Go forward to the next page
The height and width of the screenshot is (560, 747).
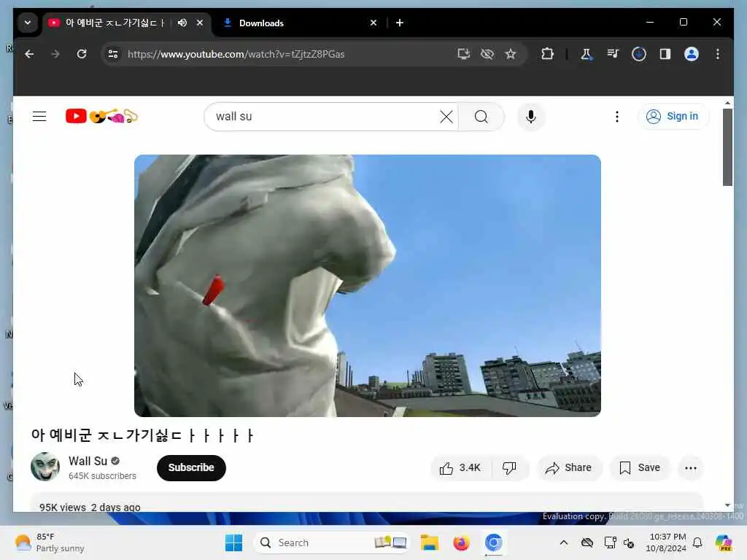[55, 54]
